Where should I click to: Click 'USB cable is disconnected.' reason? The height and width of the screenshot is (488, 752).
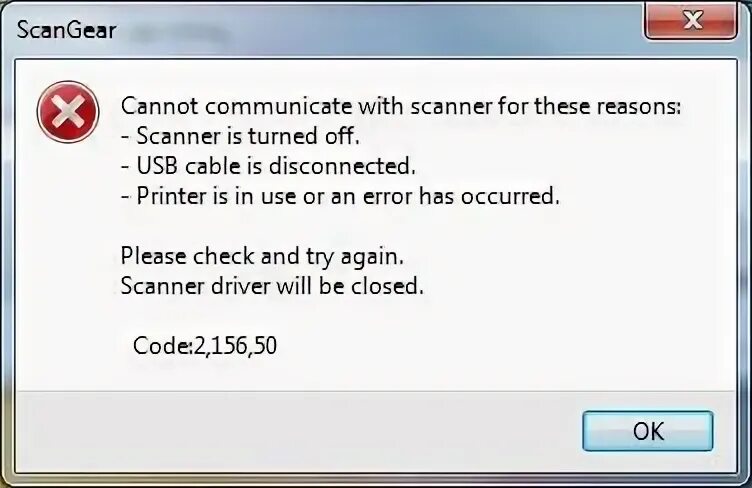[268, 166]
